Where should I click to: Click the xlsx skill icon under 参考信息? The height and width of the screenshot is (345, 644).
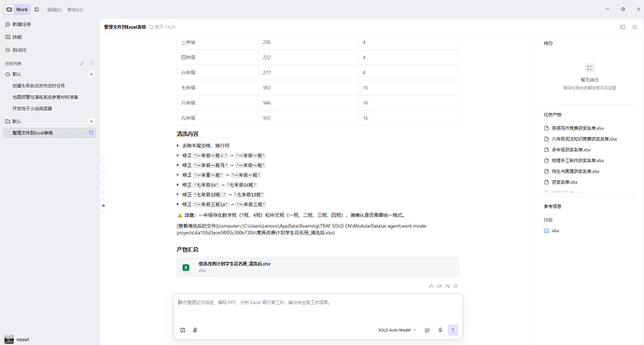546,231
